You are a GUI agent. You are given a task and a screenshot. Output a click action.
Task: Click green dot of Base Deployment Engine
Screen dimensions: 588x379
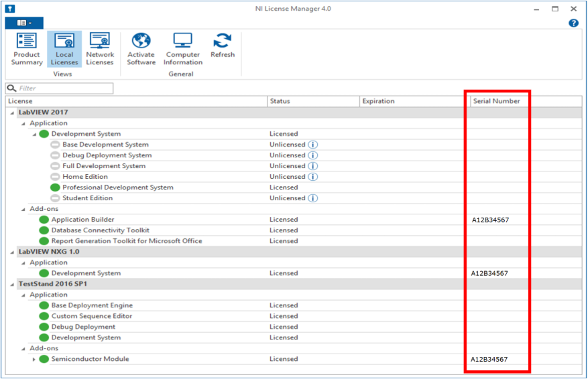click(x=44, y=305)
